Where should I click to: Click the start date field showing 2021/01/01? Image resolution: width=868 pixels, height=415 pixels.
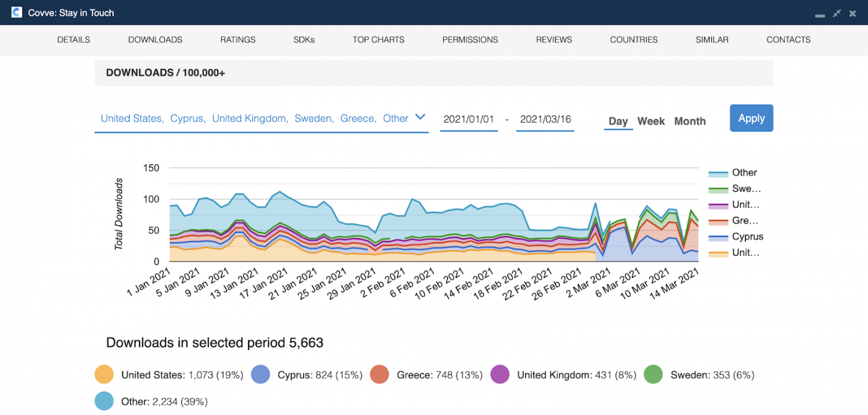(469, 119)
